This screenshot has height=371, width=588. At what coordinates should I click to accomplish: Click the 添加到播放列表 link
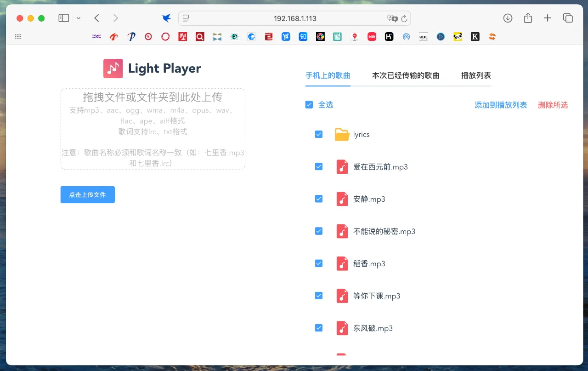500,105
